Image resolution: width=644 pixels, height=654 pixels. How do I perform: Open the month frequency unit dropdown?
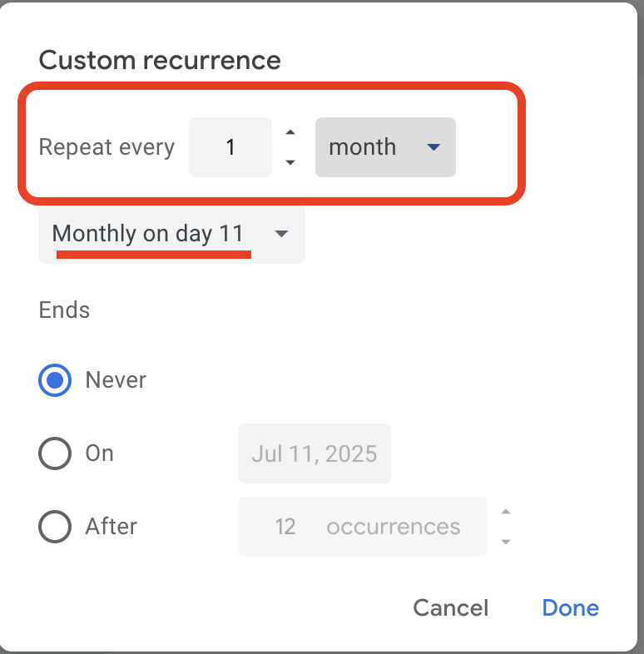384,147
